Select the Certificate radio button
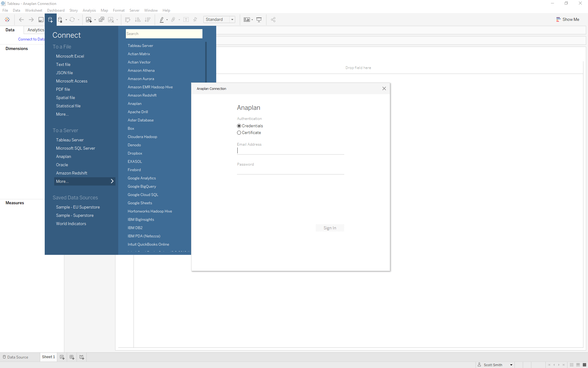588x368 pixels. coord(238,133)
